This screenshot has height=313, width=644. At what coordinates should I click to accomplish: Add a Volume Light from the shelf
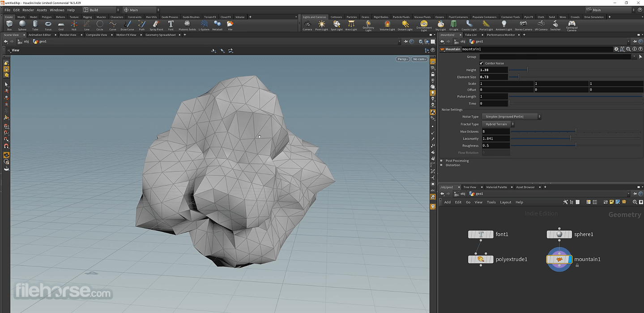pyautogui.click(x=387, y=25)
